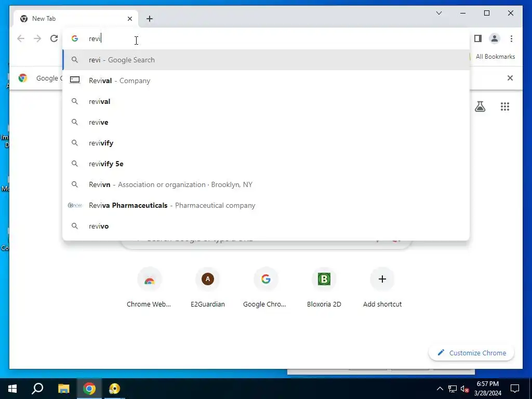
Task: Open the side panel icon
Action: coord(478,38)
